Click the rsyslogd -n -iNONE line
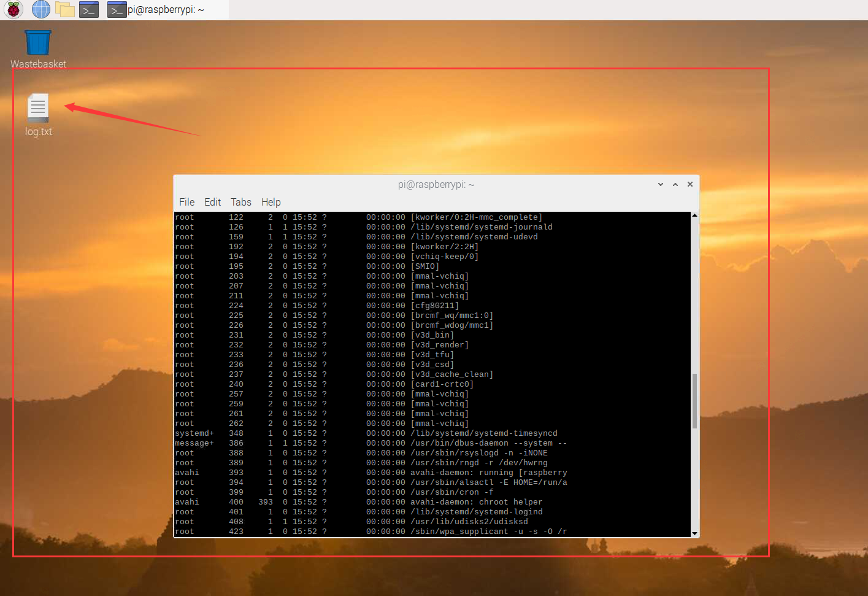Image resolution: width=868 pixels, height=596 pixels. pyautogui.click(x=361, y=453)
